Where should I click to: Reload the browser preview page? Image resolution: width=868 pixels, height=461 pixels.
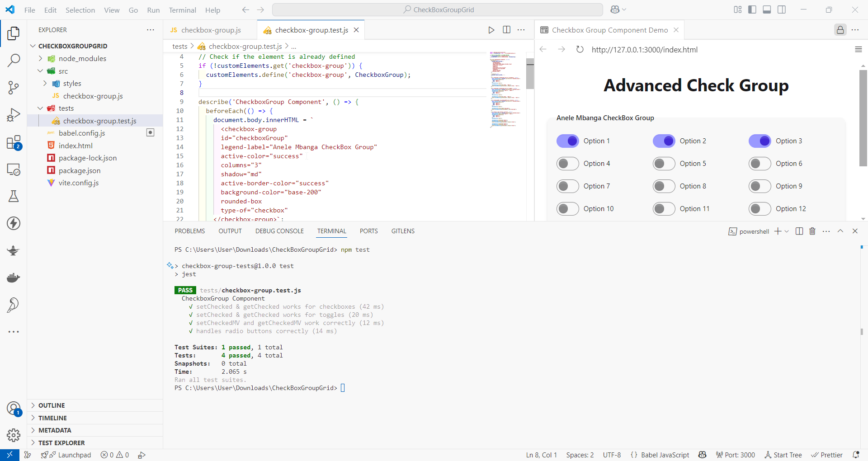(x=580, y=50)
